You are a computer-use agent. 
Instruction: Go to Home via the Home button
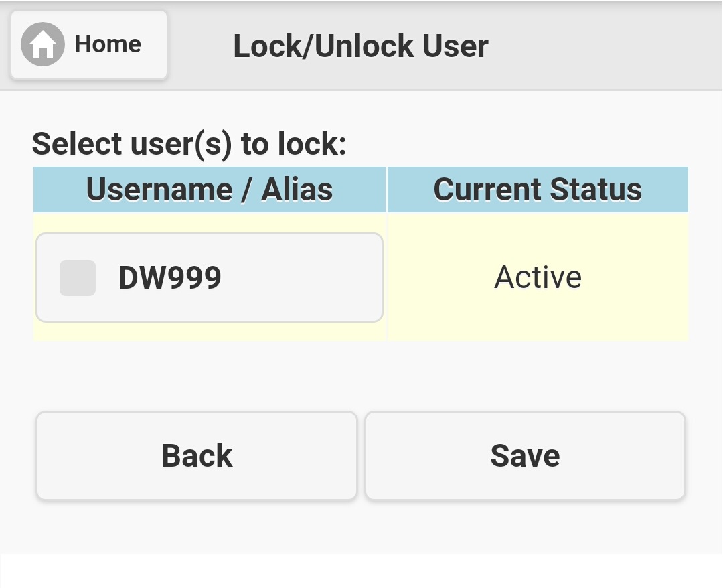tap(89, 45)
